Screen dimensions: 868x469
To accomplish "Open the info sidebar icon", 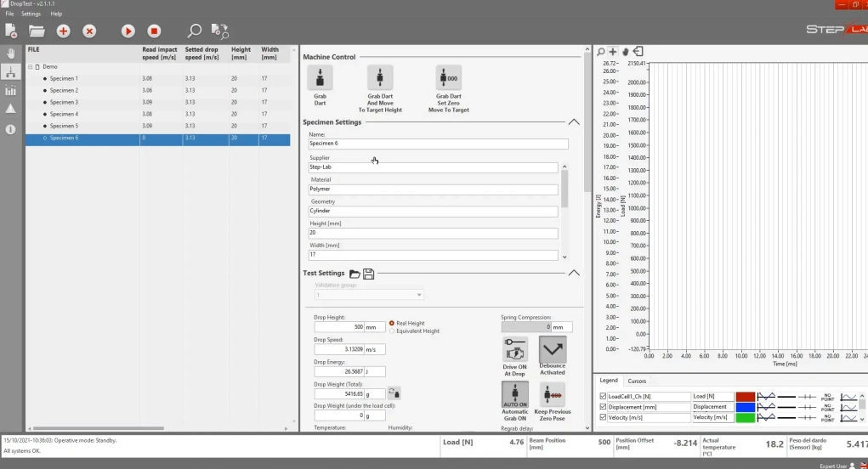I will [10, 129].
